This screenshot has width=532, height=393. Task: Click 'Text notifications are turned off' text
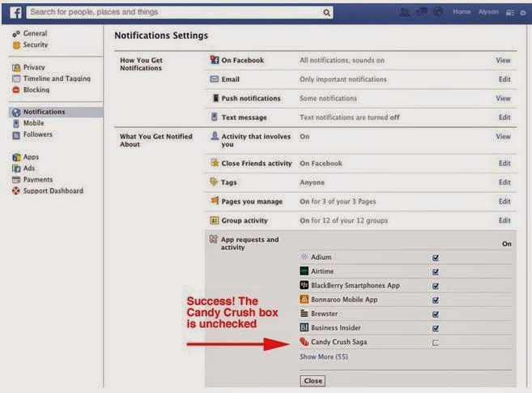point(350,117)
